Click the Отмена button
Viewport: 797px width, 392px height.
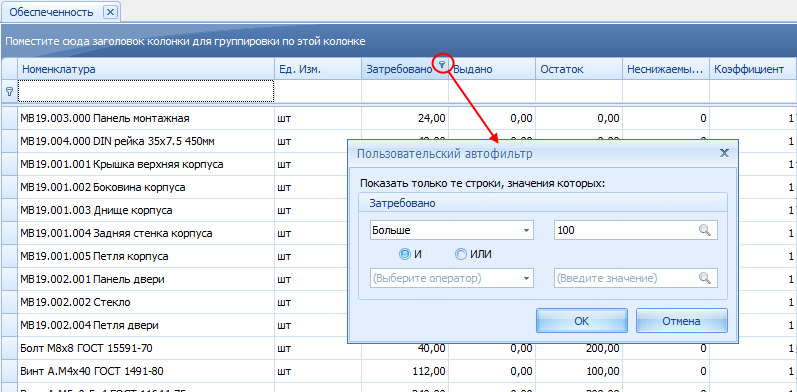[682, 321]
